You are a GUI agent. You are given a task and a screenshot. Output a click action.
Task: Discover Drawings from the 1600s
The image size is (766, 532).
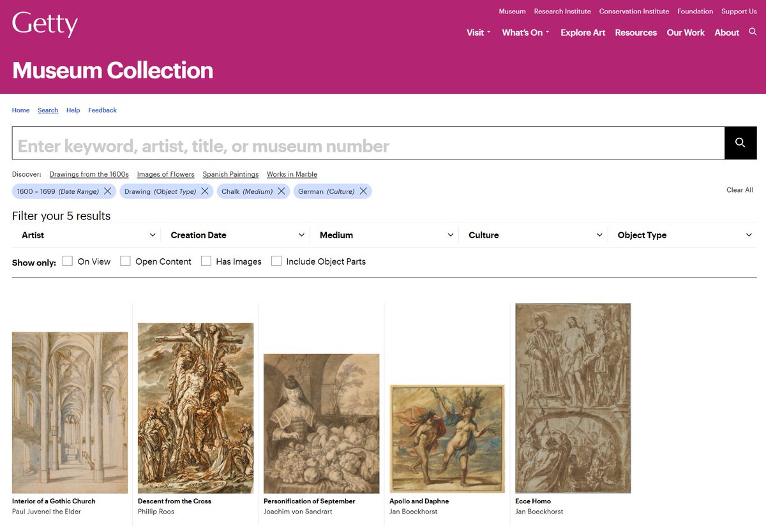(89, 174)
